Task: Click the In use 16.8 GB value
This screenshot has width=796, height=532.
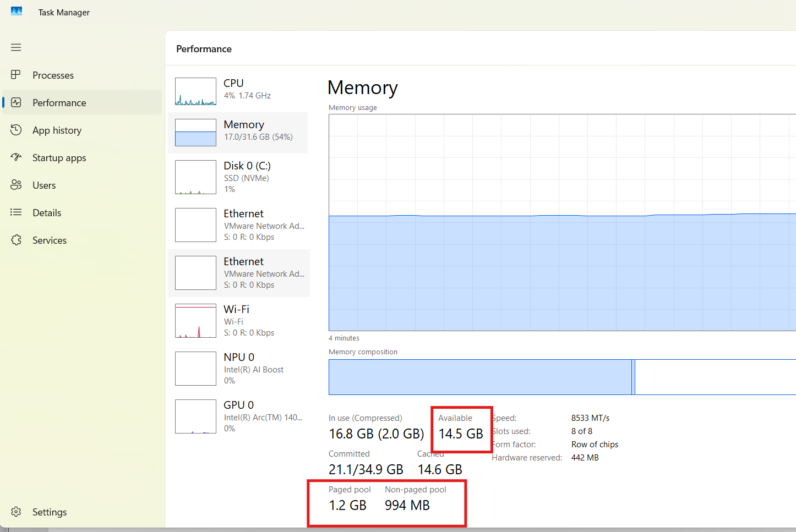Action: coord(377,434)
